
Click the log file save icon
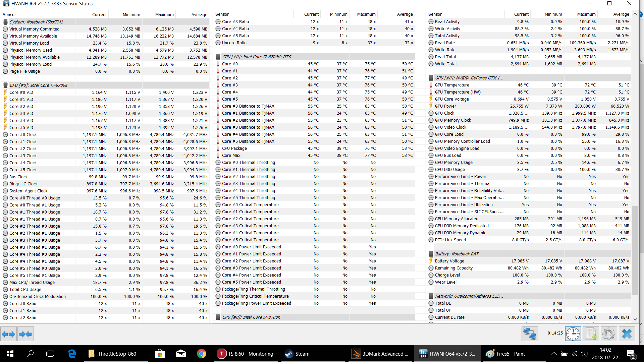(x=591, y=334)
